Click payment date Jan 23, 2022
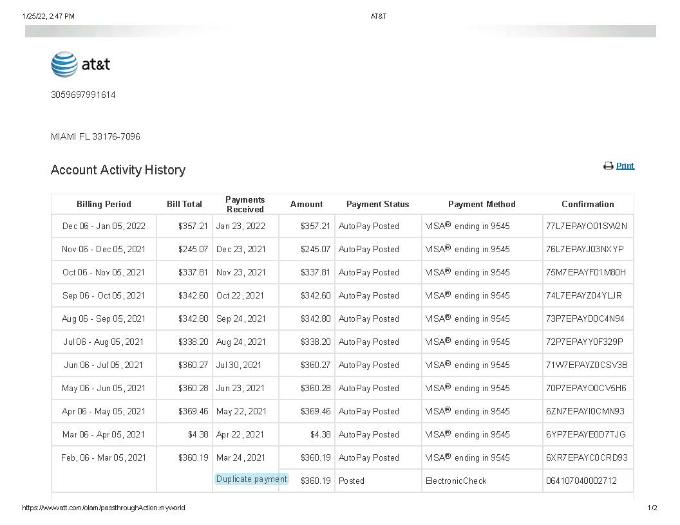 point(241,226)
